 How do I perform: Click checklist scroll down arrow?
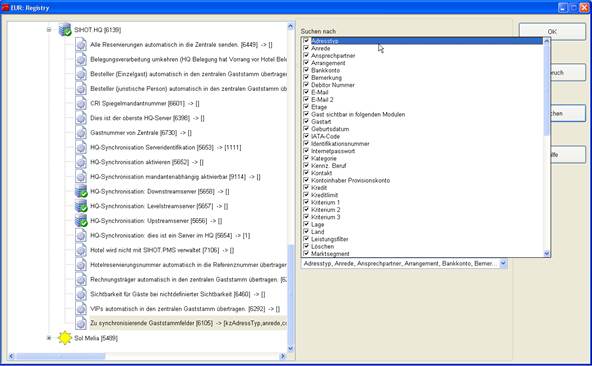(546, 253)
